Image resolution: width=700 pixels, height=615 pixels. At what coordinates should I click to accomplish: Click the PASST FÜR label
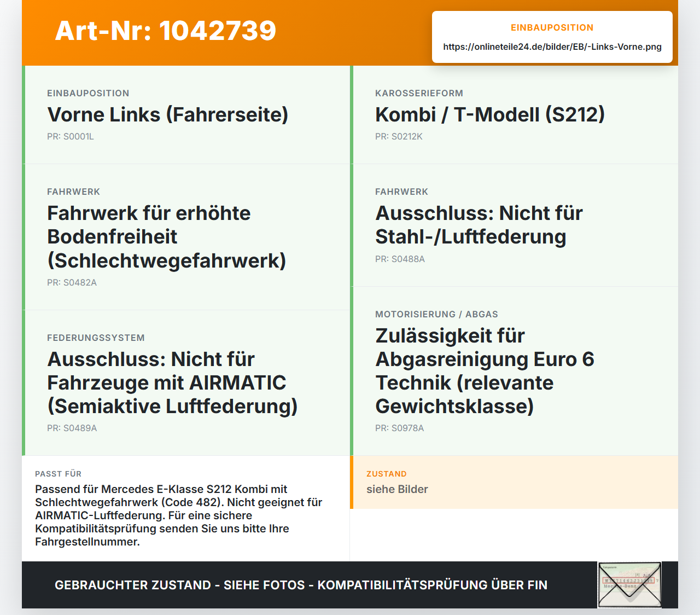tap(58, 474)
